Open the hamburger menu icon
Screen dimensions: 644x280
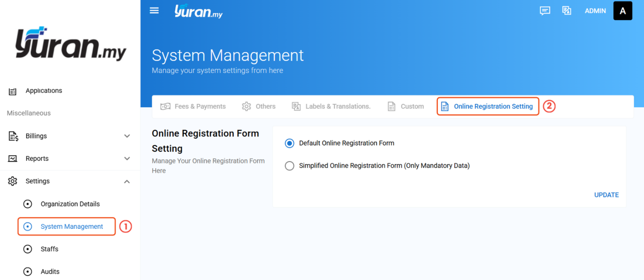154,11
